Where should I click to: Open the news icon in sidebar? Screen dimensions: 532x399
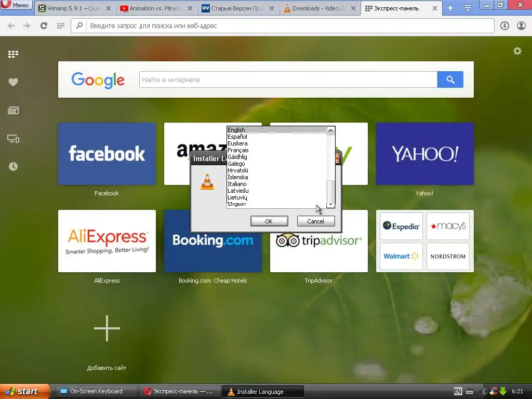click(13, 110)
